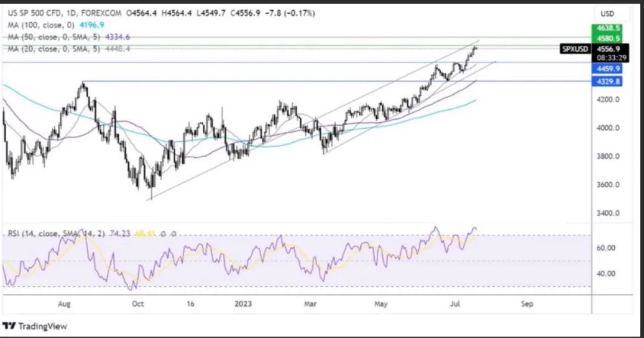The width and height of the screenshot is (644, 338).
Task: Select the MA (20, close, 0, SMA, 5) legend
Action: (x=54, y=49)
